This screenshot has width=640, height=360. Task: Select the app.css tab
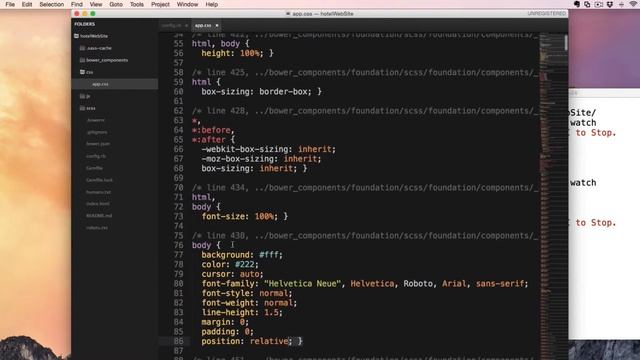coord(203,25)
